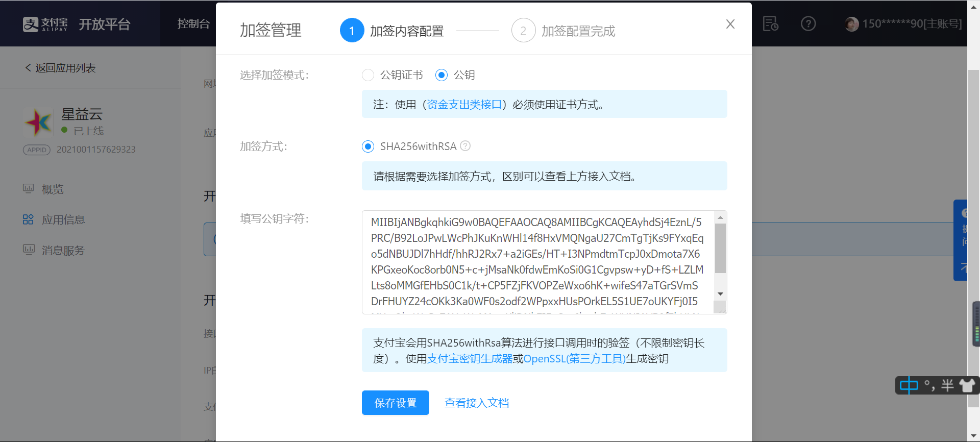Click the 已上线 status text
The width and height of the screenshot is (980, 442).
pos(89,131)
